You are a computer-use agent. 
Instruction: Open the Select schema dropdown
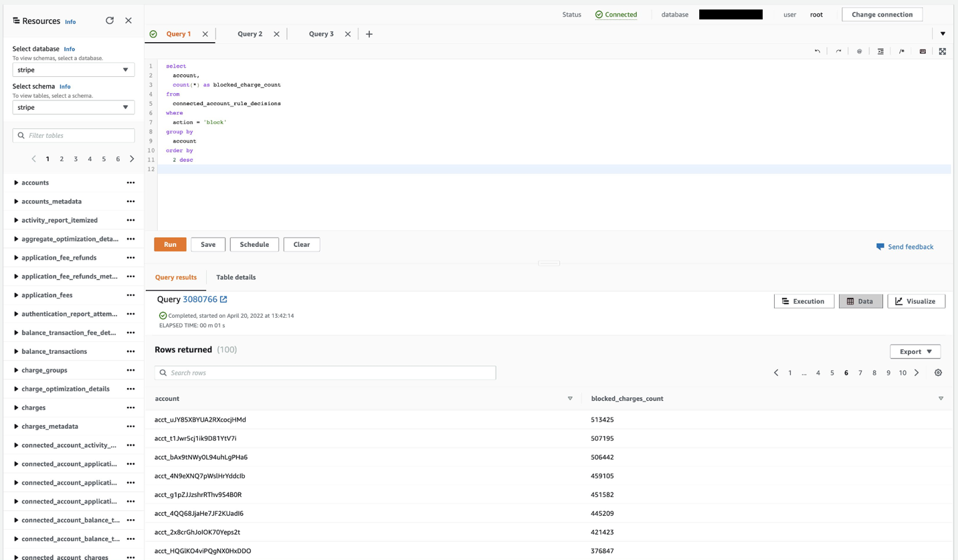[x=74, y=107]
